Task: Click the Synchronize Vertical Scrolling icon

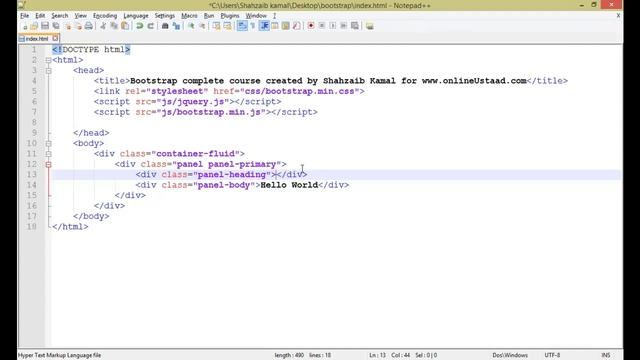Action: pos(216,26)
